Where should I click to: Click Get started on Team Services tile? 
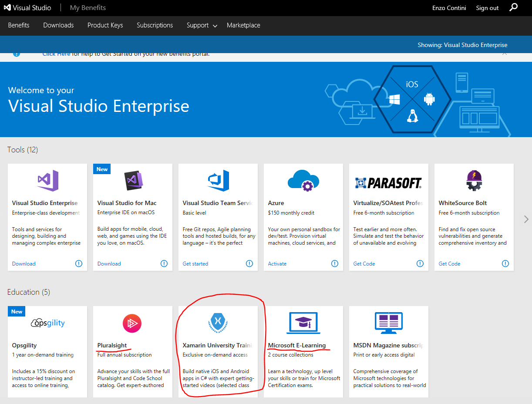pyautogui.click(x=195, y=264)
